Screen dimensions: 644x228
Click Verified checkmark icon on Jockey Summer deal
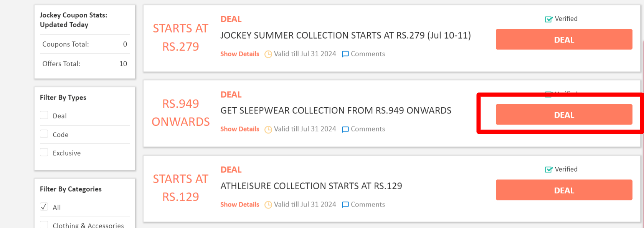click(x=549, y=19)
